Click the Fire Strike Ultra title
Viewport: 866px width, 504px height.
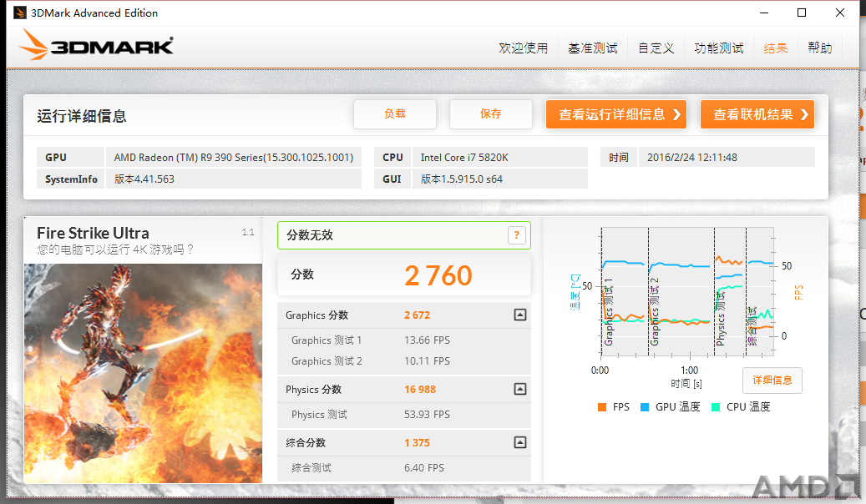93,233
